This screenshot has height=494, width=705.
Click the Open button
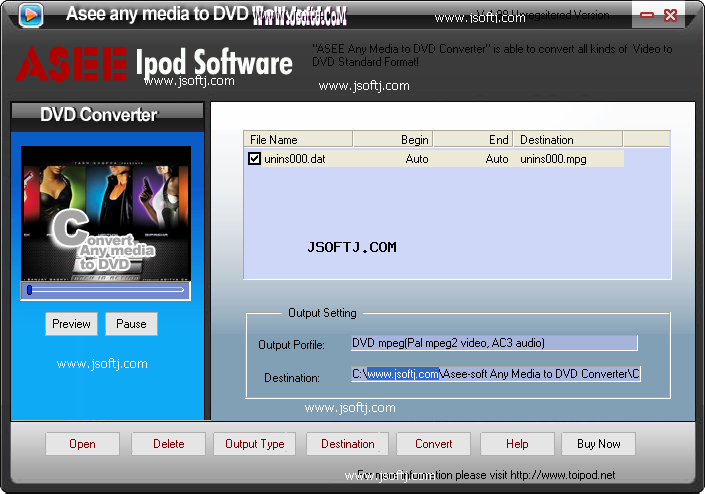pos(82,444)
